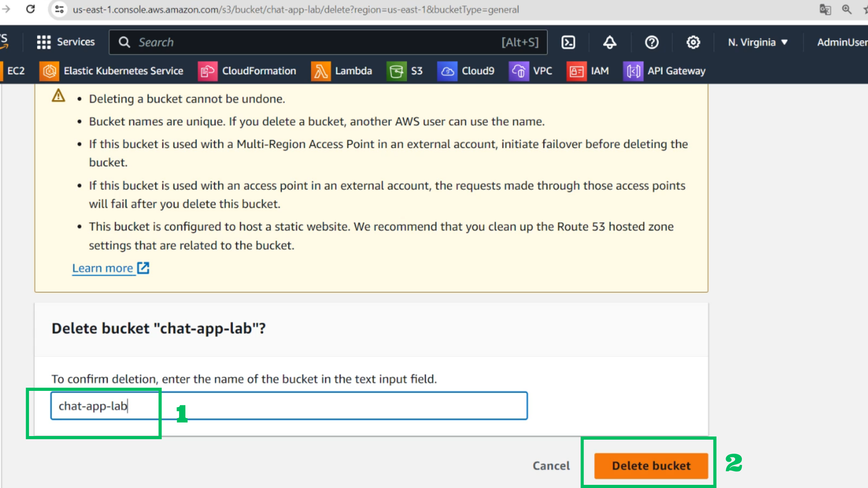Click the Delete bucket button
The height and width of the screenshot is (488, 868).
click(x=651, y=466)
